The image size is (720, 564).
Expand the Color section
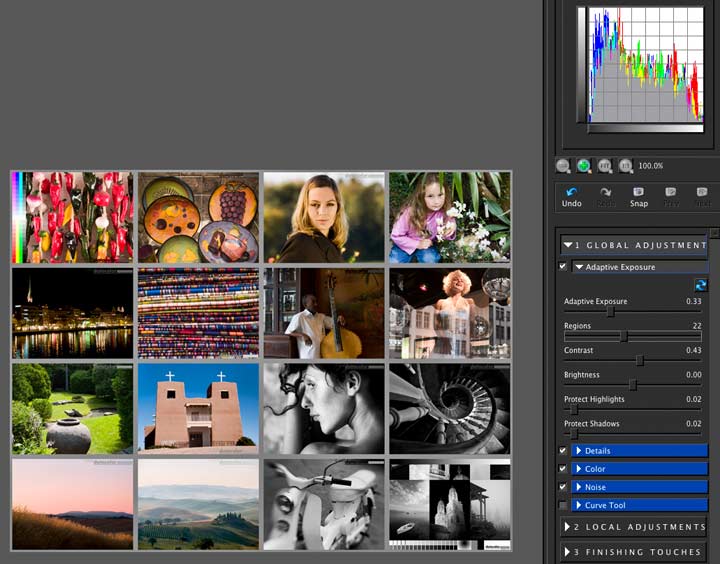[639, 469]
